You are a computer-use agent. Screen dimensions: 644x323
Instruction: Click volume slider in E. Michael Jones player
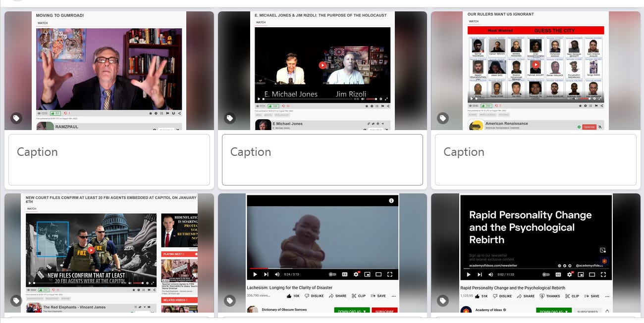[x=372, y=99]
